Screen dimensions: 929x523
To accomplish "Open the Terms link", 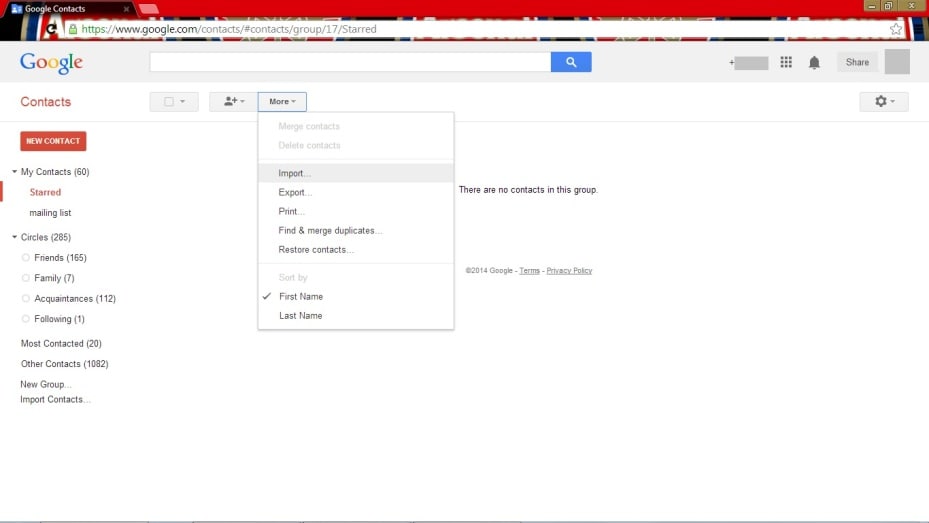I will point(529,271).
